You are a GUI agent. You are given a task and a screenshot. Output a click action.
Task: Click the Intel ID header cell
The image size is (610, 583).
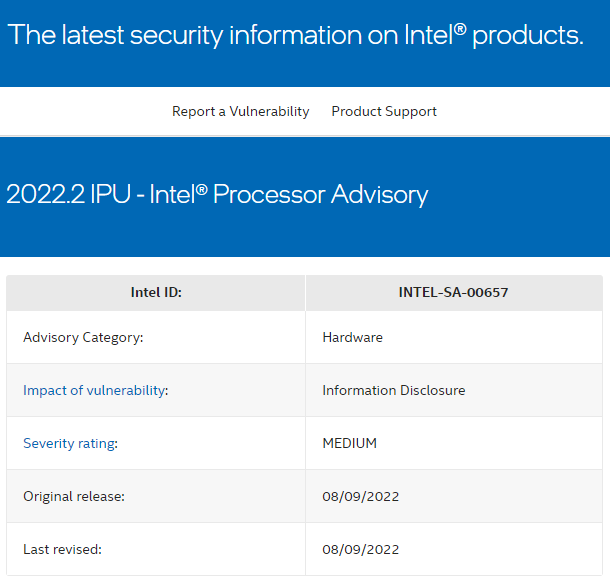point(156,292)
